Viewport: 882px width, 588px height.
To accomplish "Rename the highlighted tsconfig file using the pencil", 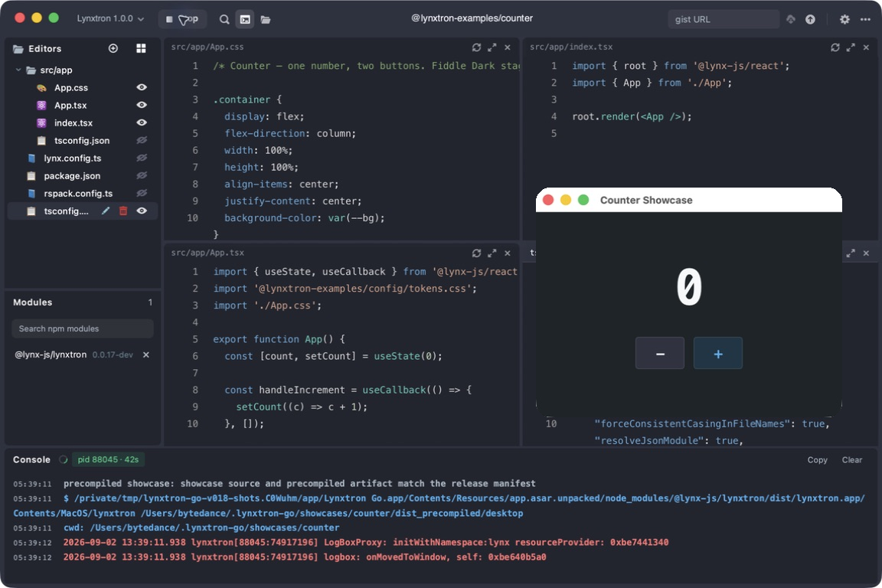I will tap(105, 211).
